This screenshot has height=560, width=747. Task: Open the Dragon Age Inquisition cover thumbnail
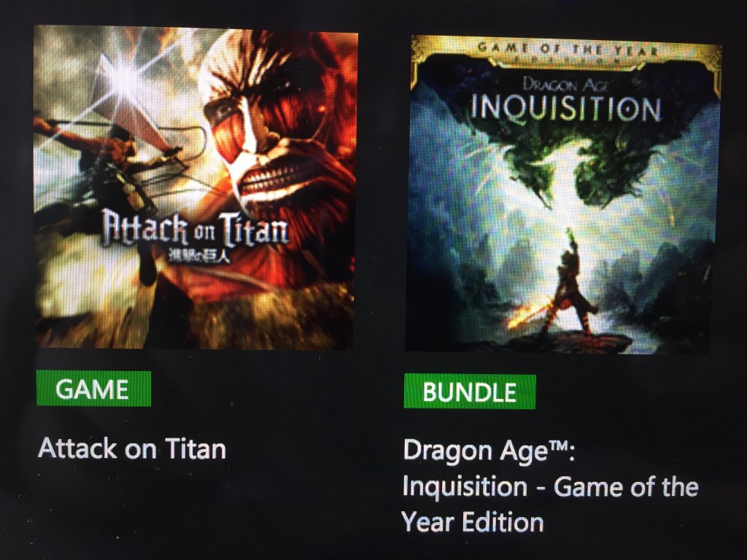click(564, 194)
